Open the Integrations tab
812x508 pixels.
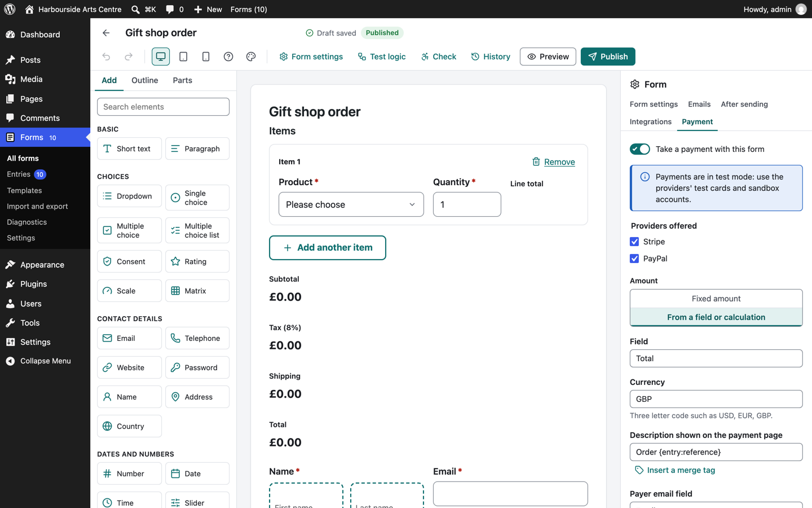point(651,122)
